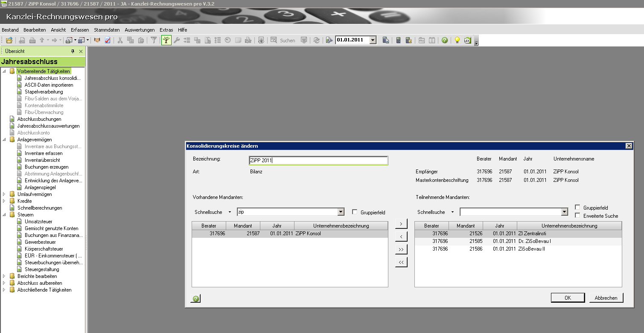The height and width of the screenshot is (333, 644).
Task: Enable the Erweiterte Suche checkbox
Action: point(577,216)
